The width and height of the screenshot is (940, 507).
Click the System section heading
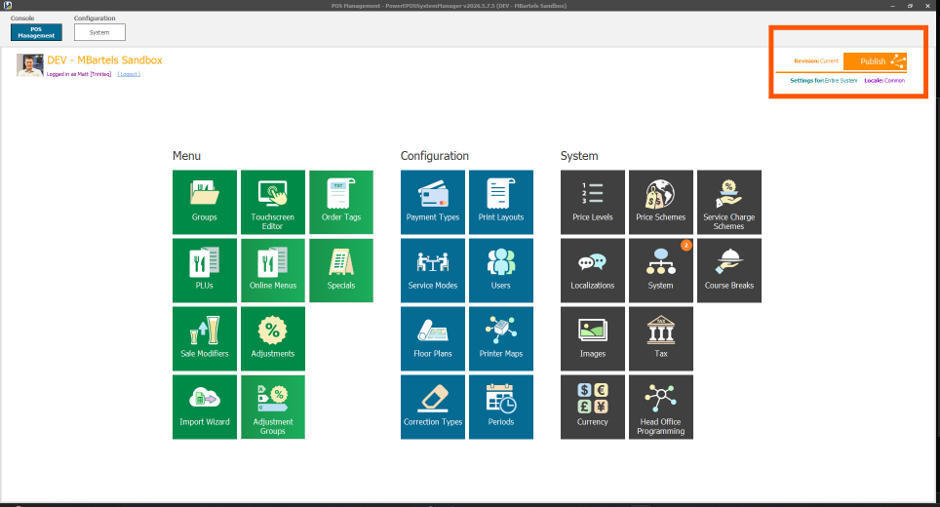coord(579,156)
